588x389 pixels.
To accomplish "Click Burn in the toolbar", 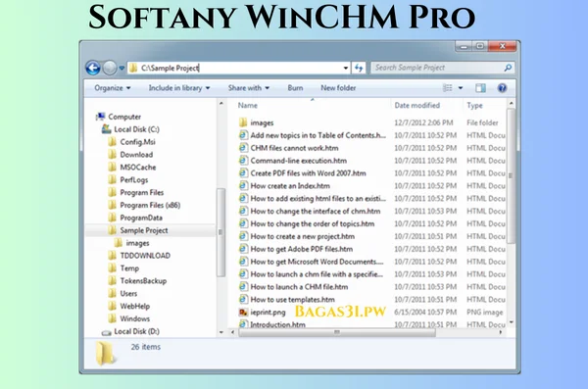I will tap(295, 88).
